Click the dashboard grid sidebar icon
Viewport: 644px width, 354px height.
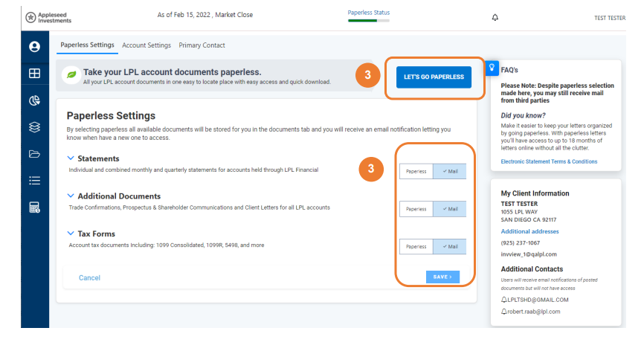(x=34, y=74)
